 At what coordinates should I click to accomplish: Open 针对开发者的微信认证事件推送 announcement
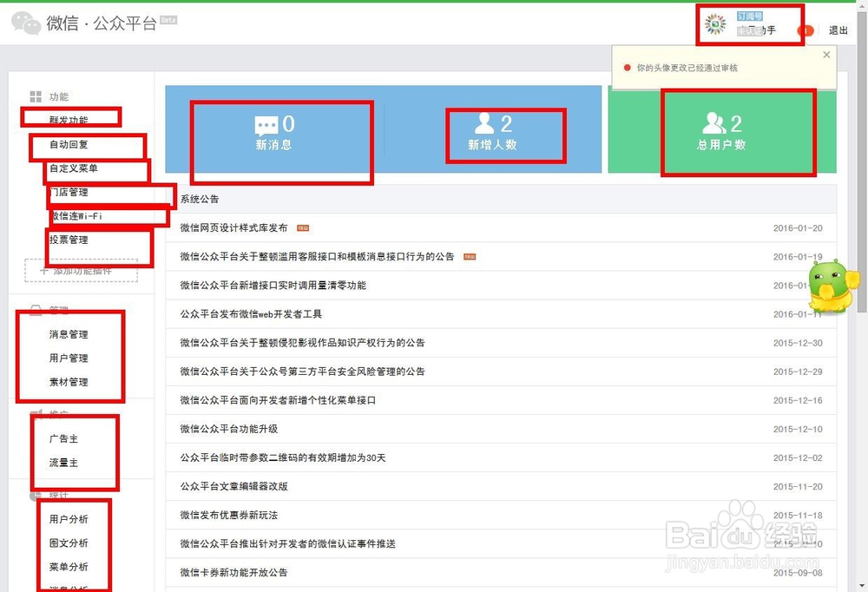point(288,543)
